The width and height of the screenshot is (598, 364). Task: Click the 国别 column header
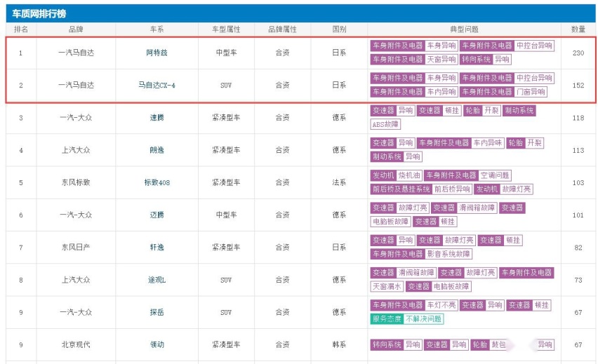point(339,29)
